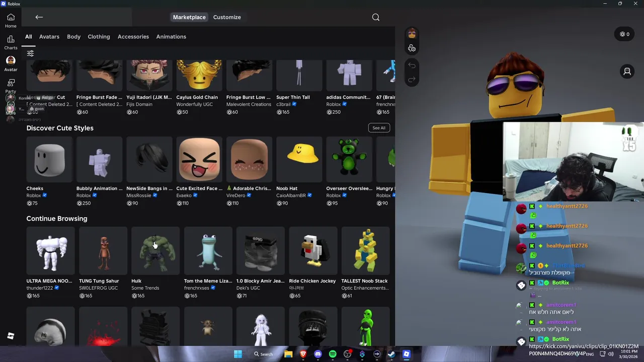This screenshot has height=362, width=644.
Task: Open the Super Thin Tall item
Action: pos(299,75)
